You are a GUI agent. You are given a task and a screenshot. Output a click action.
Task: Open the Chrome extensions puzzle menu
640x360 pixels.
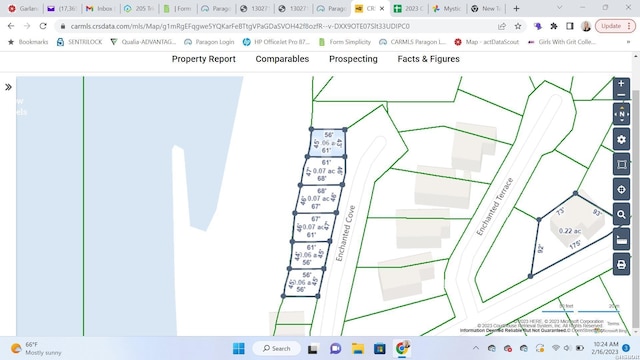click(554, 26)
